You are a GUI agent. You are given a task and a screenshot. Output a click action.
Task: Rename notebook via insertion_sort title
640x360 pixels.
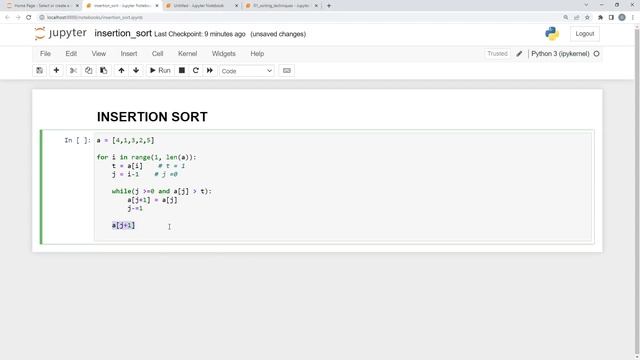(123, 33)
